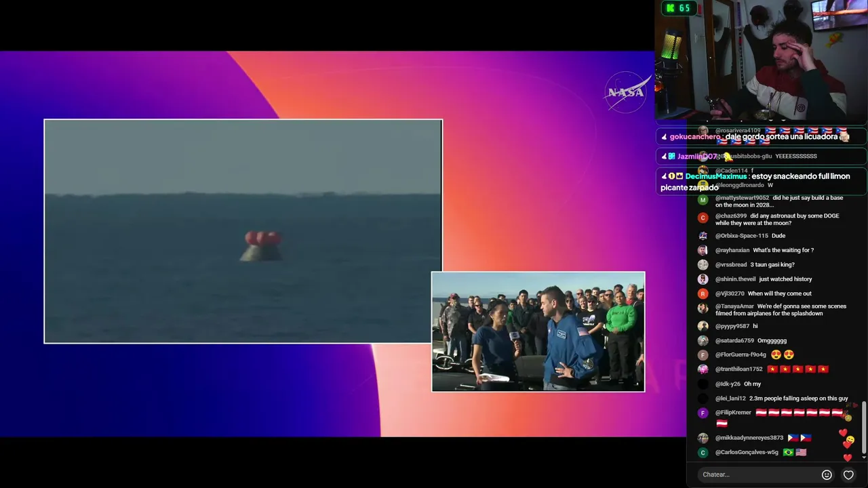The image size is (868, 488).
Task: Click the astronaut interview inset video
Action: tap(538, 331)
